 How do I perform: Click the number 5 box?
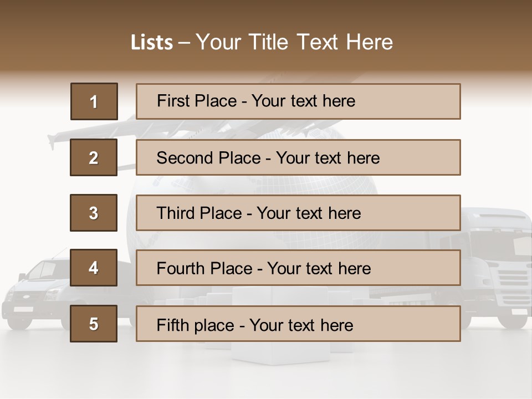(94, 324)
